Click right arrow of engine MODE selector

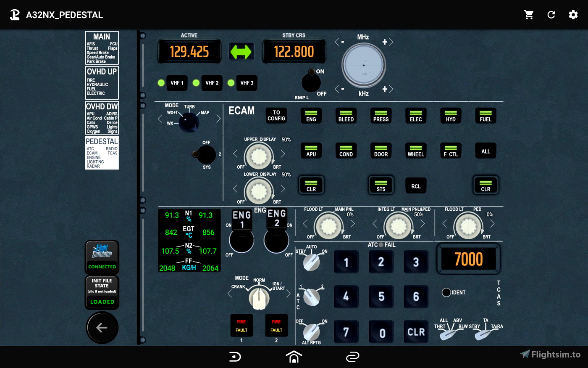click(x=288, y=294)
